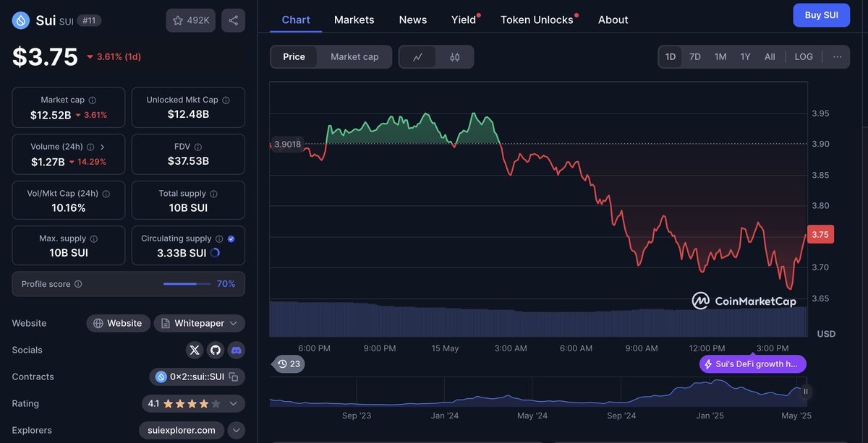Screen dimensions: 868x443
Task: Copy the 0x2::sui::SUI contract address
Action: tap(233, 377)
